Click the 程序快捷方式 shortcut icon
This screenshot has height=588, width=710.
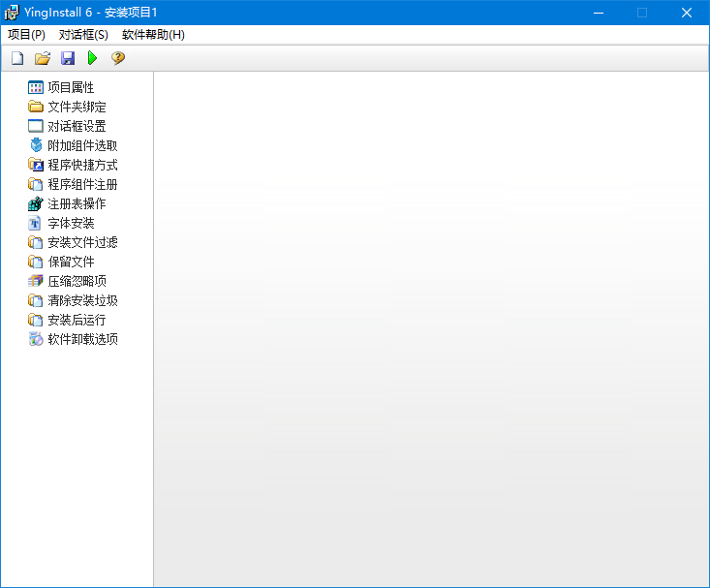coord(35,165)
